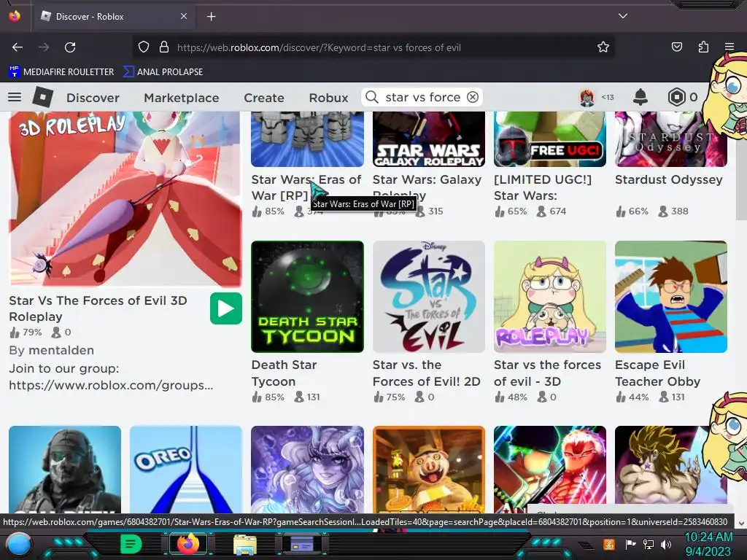Viewport: 747px width, 560px height.
Task: Click the Roblox logo icon
Action: (x=42, y=97)
